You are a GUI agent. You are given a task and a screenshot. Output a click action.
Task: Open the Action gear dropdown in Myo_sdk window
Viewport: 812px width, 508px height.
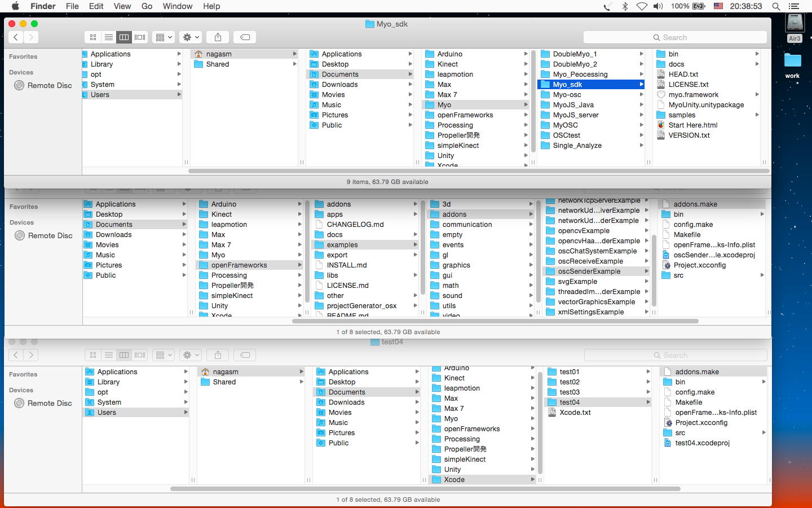[191, 37]
